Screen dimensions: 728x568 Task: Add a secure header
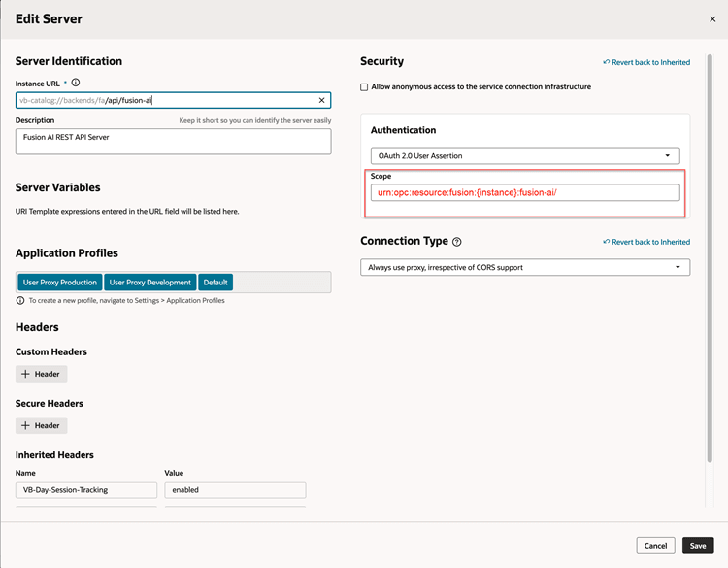pos(42,425)
